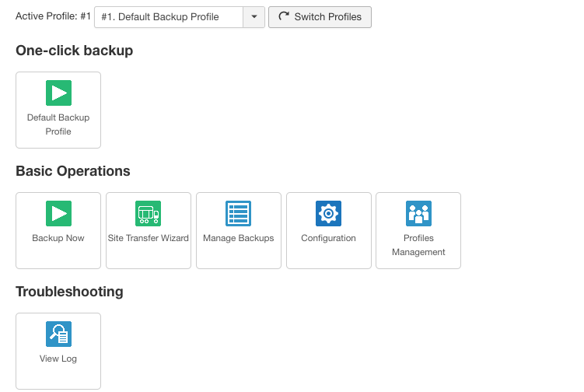Click the refresh arrow icon in Switch Profiles
The width and height of the screenshot is (584, 392).
pos(284,16)
